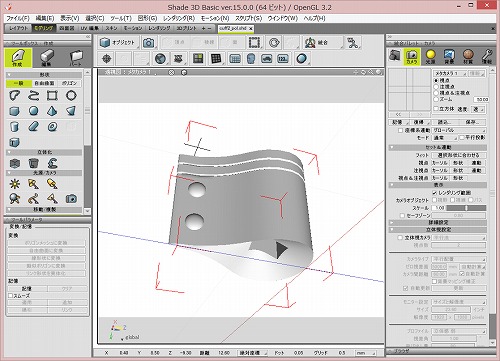Image resolution: width=500 pixels, height=361 pixels.
Task: Click the 保存... button in camera panel
Action: click(473, 122)
